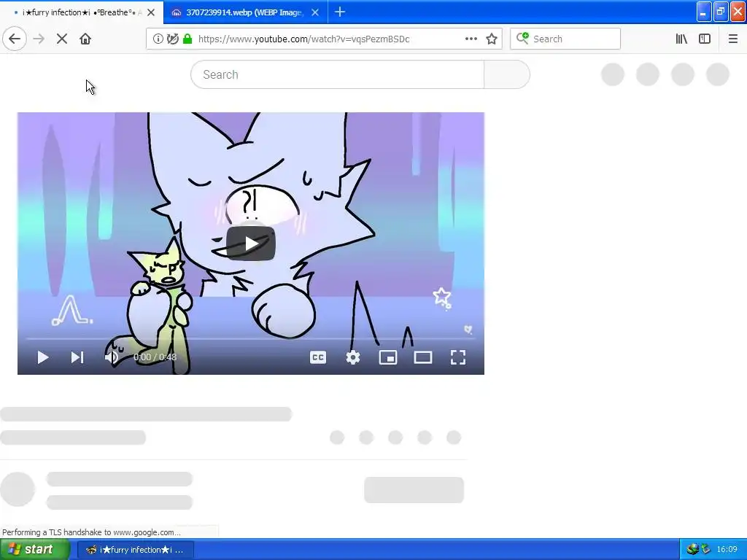Click the YouTube search submit button
Viewport: 747px width, 560px height.
click(x=507, y=75)
